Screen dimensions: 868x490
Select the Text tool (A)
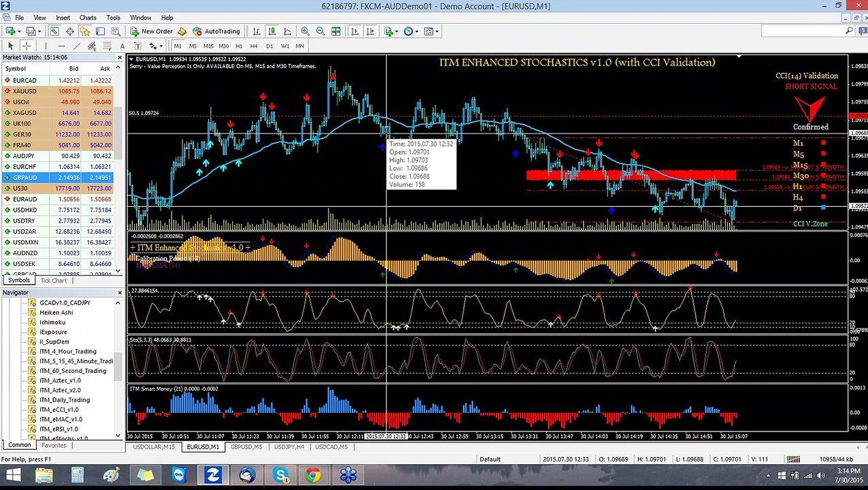tap(123, 46)
